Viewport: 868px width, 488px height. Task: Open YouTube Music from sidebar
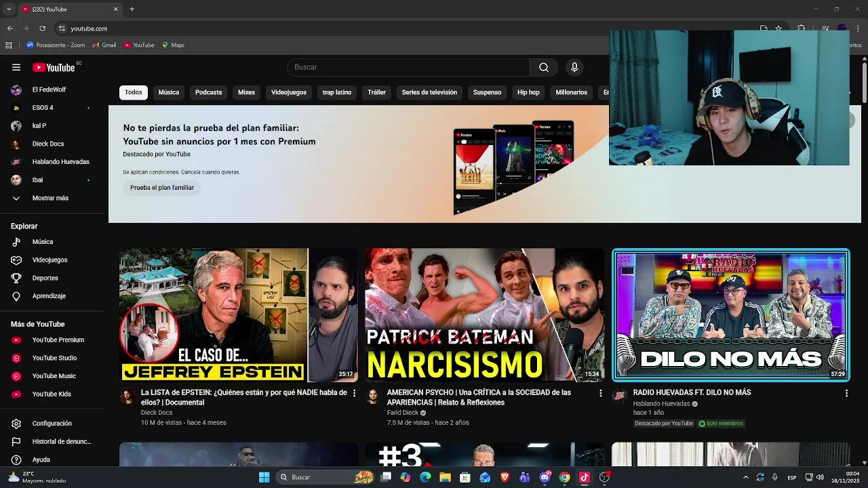click(x=54, y=376)
